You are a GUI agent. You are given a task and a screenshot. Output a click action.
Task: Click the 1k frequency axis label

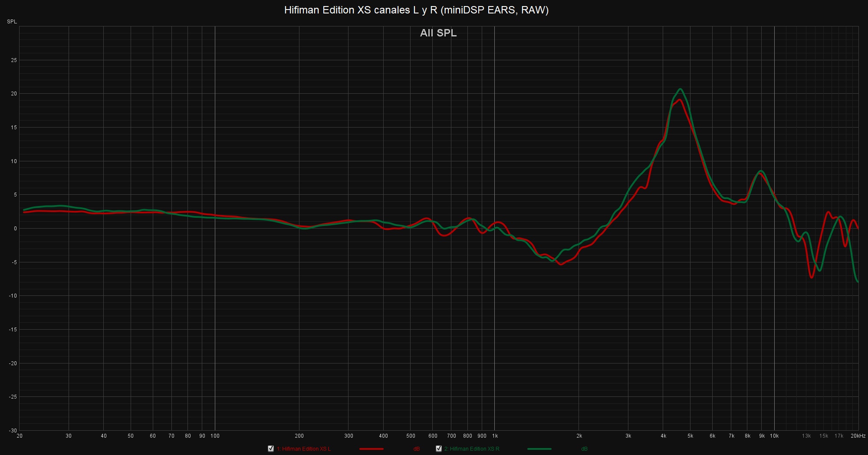tap(495, 436)
